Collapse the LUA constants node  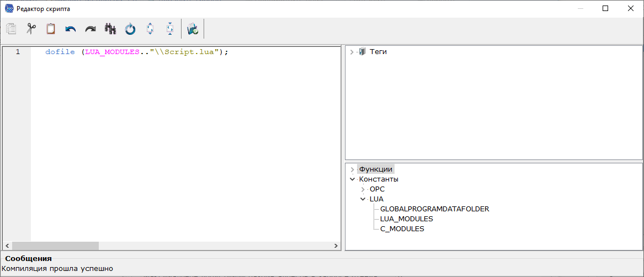363,199
